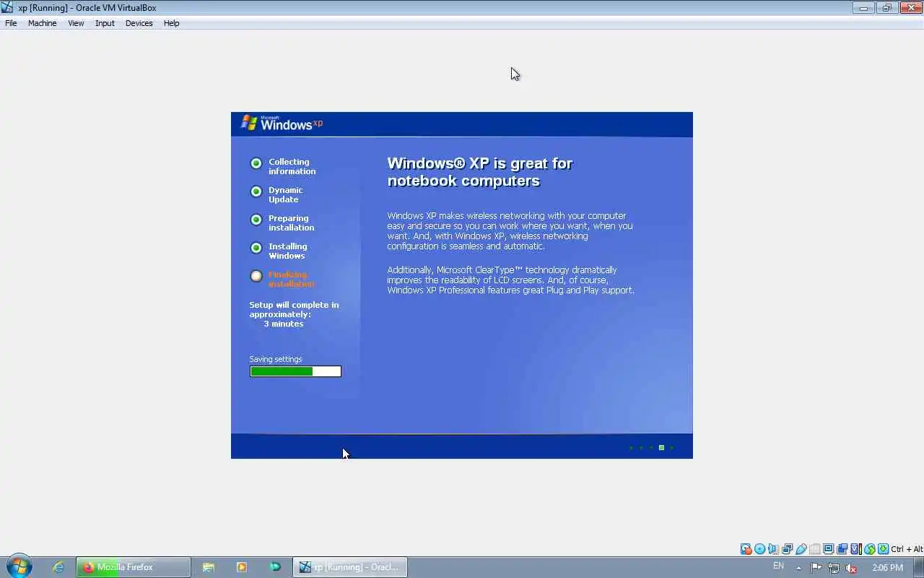The height and width of the screenshot is (578, 924).
Task: Click the virtualization features V icon
Action: [856, 549]
